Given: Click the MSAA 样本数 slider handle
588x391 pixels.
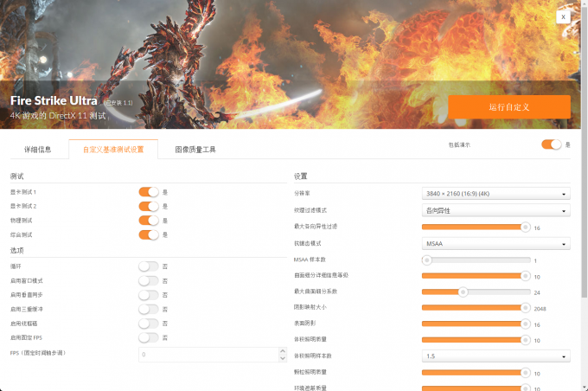Looking at the screenshot, I should 427,260.
